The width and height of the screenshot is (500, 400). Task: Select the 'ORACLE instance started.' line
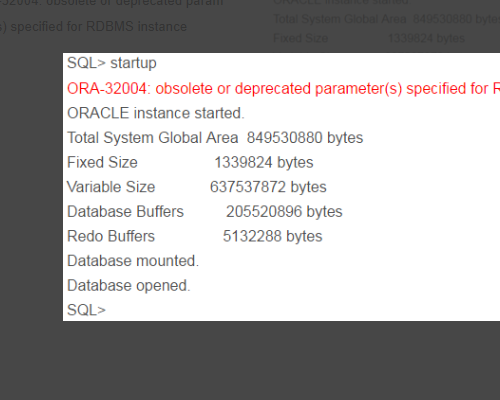[x=156, y=113]
